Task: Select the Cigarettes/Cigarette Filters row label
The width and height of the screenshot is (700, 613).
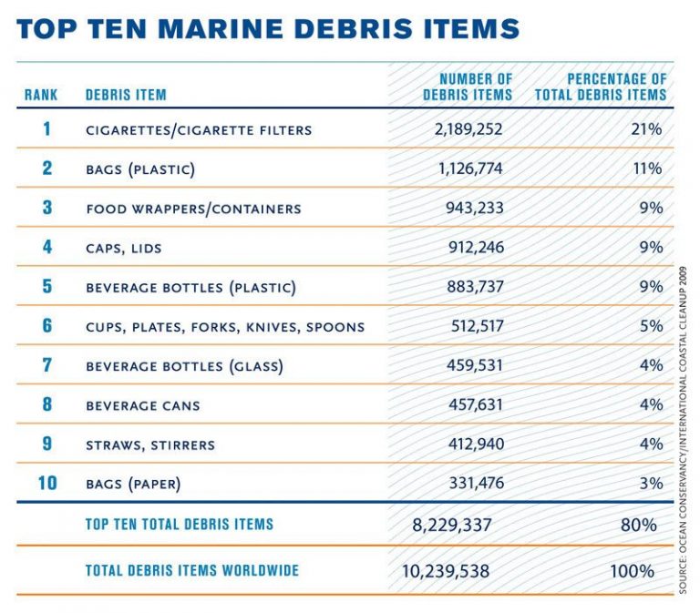Action: coord(199,130)
